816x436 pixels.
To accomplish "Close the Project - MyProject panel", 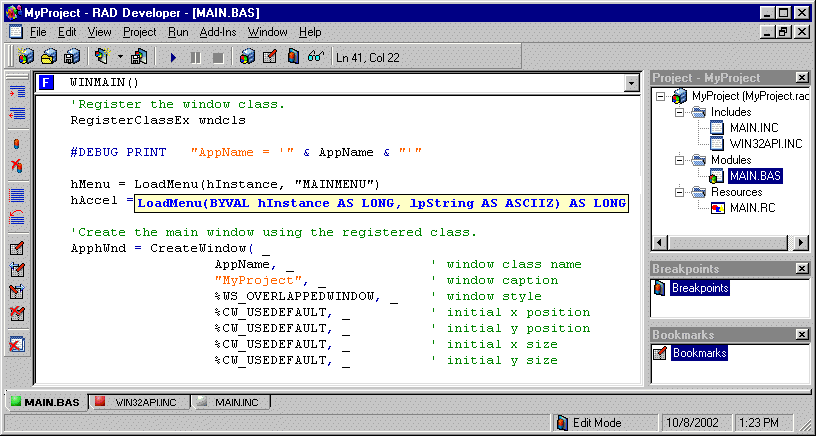I will 801,78.
